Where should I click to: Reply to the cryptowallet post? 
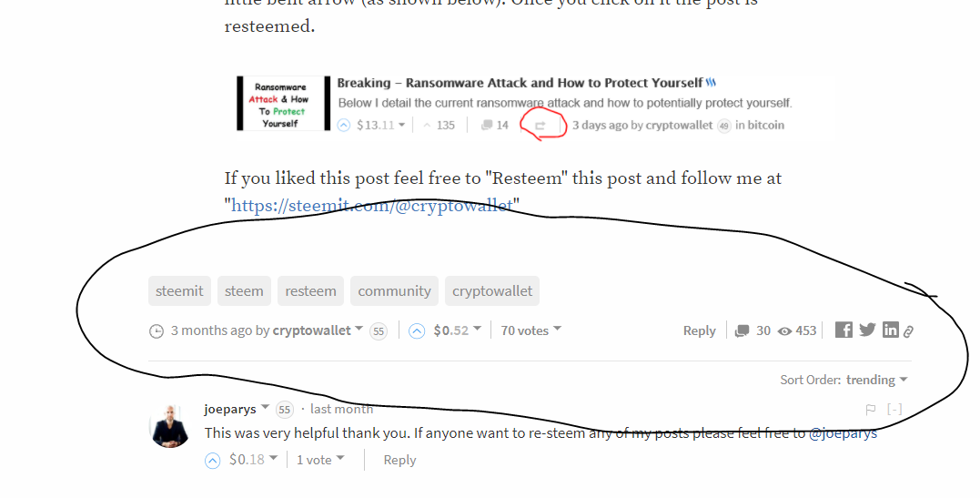click(700, 331)
